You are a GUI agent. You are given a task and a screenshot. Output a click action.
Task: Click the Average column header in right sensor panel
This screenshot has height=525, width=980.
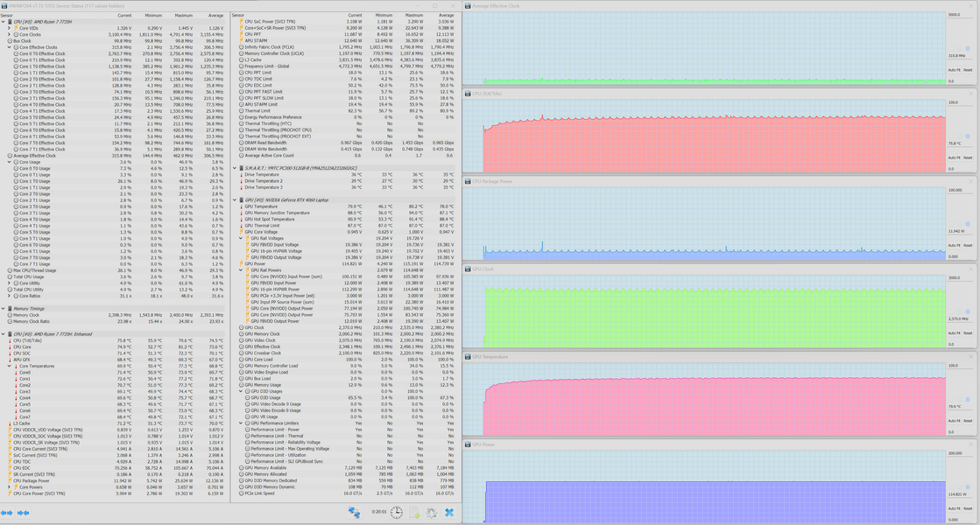447,15
